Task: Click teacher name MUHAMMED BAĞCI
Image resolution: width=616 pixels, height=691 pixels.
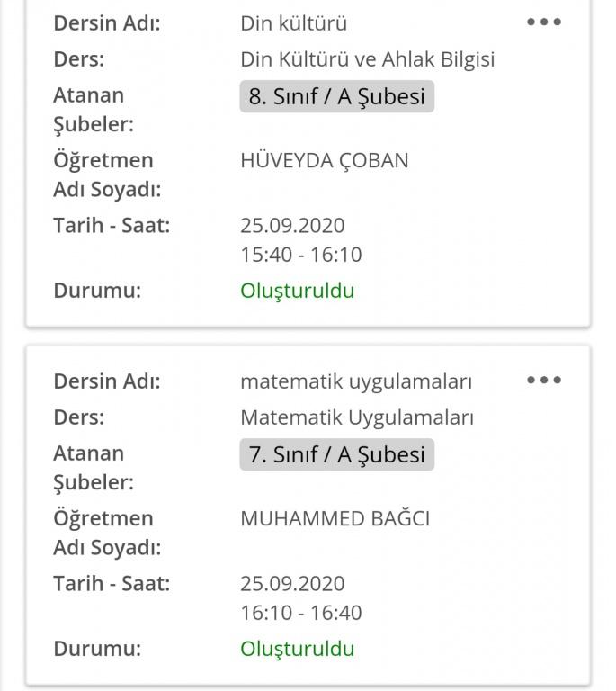Action: coord(335,518)
